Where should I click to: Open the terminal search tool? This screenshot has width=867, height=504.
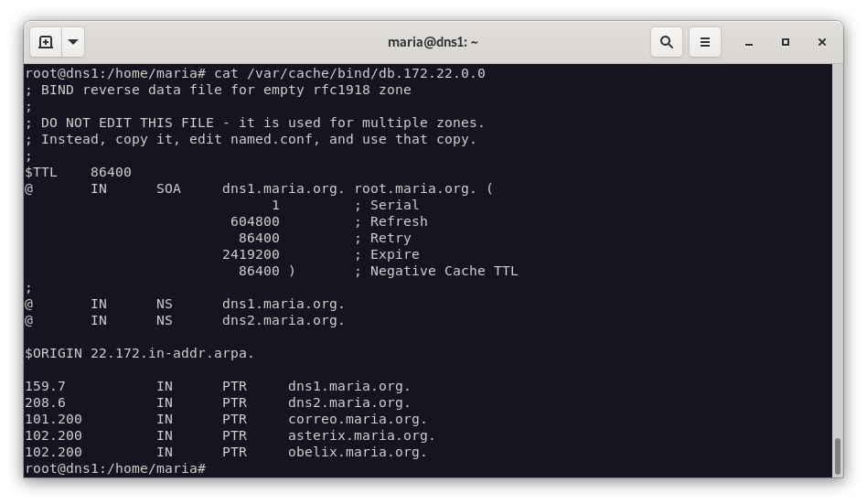click(667, 42)
